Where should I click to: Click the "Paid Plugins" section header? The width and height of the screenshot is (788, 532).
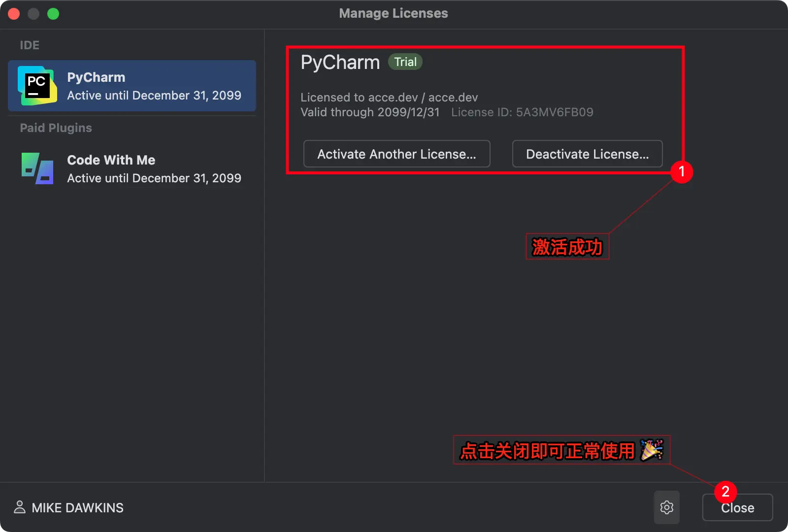[56, 128]
